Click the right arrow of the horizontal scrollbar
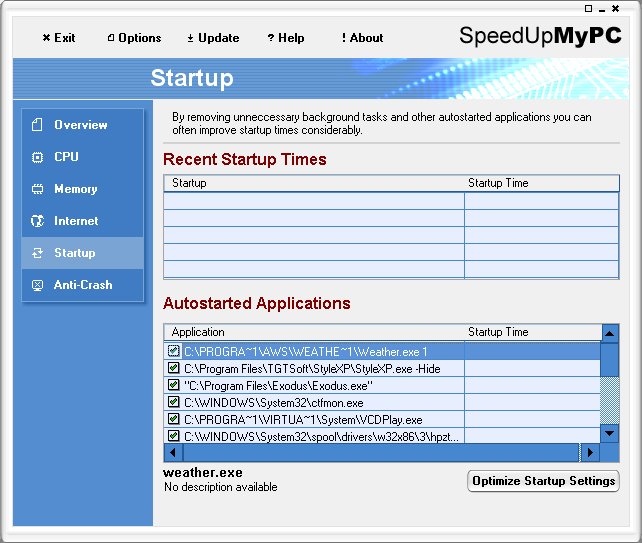This screenshot has width=642, height=543. (x=590, y=452)
